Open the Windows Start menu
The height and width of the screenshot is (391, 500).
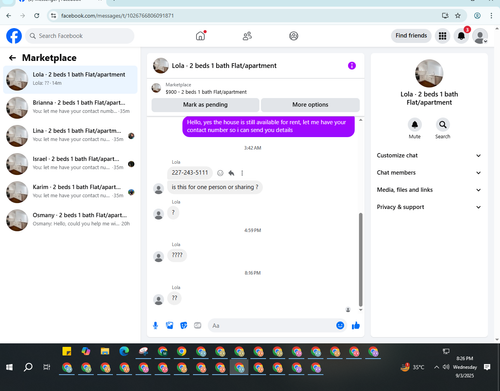(9, 367)
